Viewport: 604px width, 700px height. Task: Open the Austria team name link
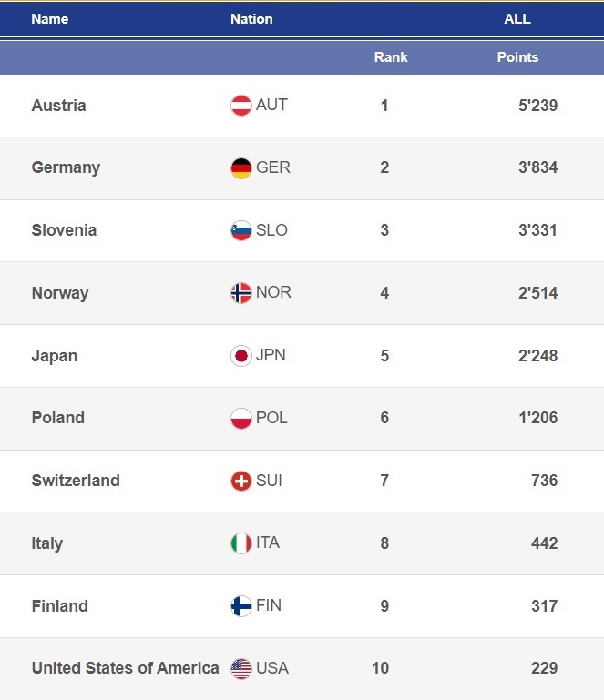[x=58, y=106]
